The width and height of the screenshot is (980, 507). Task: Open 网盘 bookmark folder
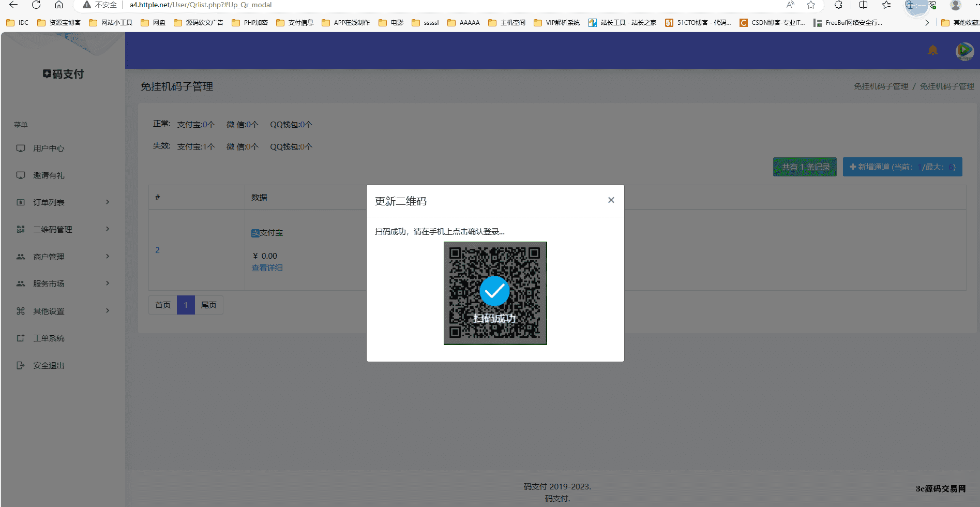[153, 23]
